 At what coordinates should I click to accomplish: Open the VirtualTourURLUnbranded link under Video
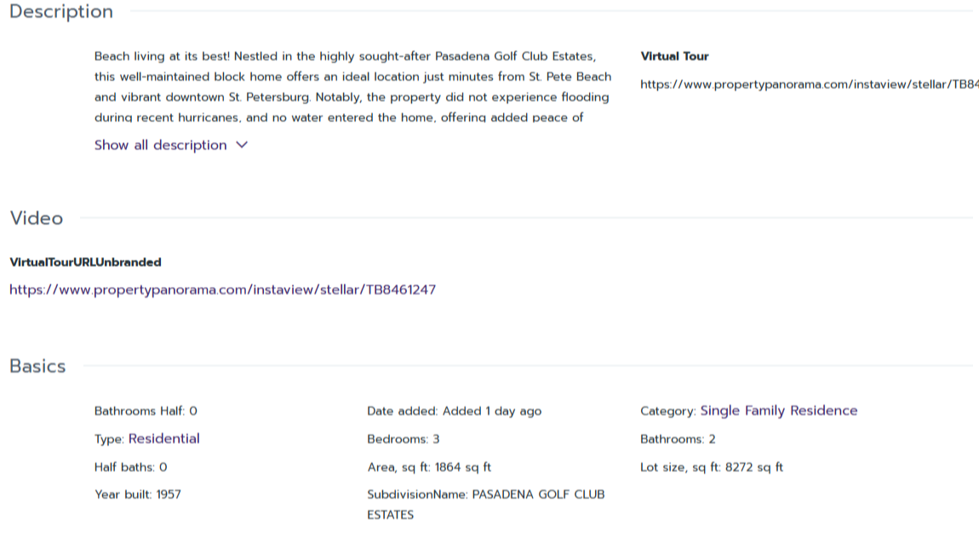[222, 289]
